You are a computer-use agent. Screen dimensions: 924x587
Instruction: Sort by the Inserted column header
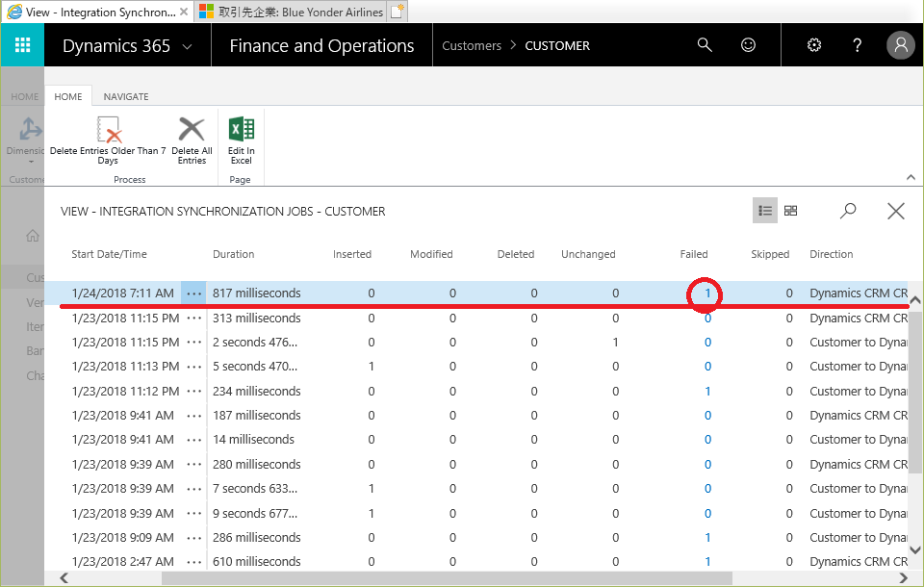[352, 254]
